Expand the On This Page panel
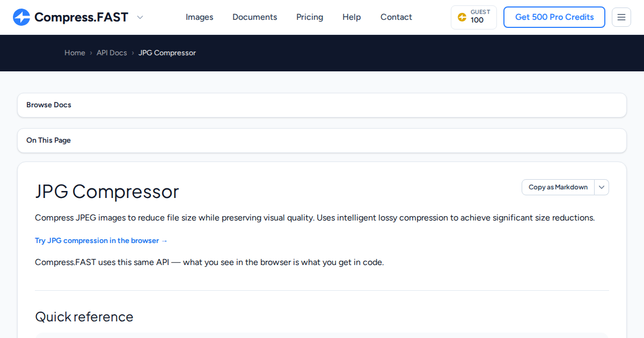 pyautogui.click(x=322, y=141)
